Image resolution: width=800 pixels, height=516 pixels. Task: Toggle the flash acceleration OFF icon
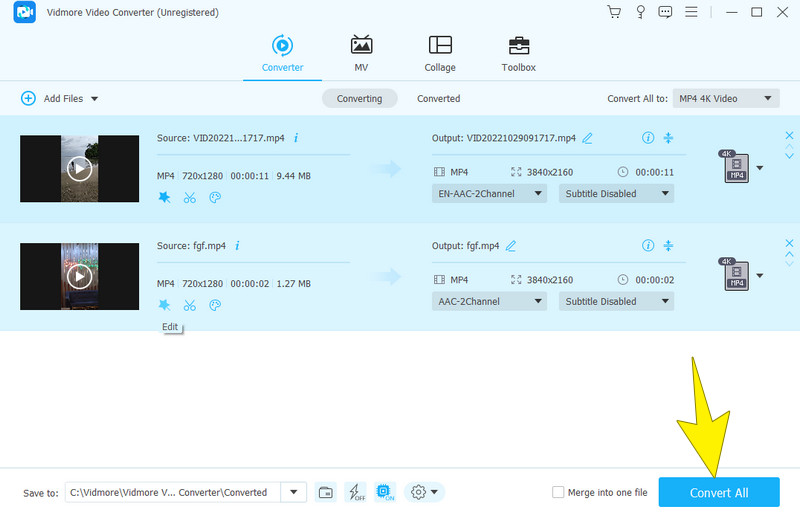[355, 492]
